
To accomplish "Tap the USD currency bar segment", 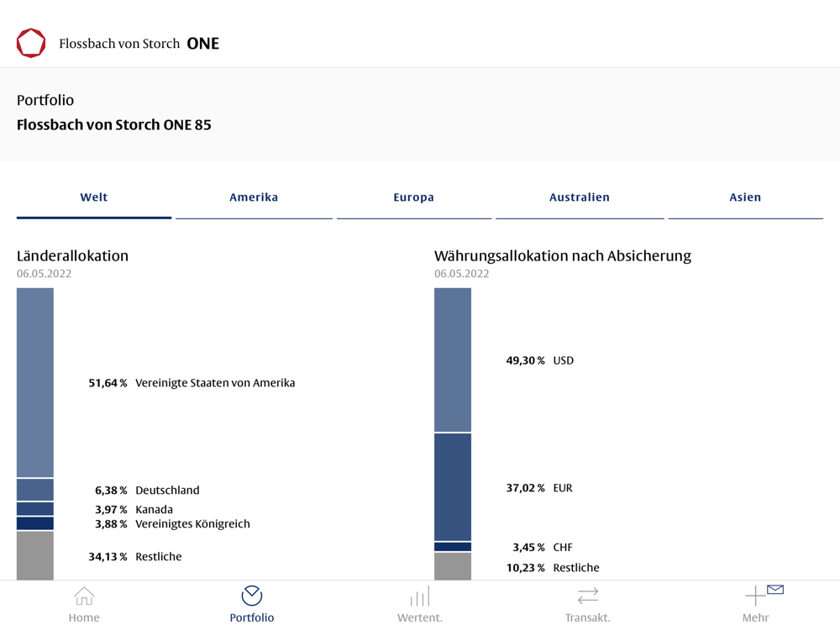I will pos(453,360).
